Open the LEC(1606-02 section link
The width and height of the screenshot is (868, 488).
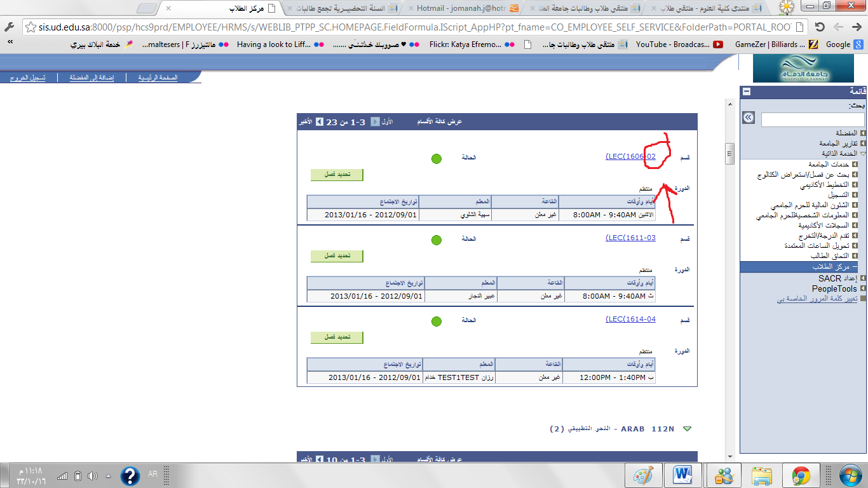tap(630, 157)
